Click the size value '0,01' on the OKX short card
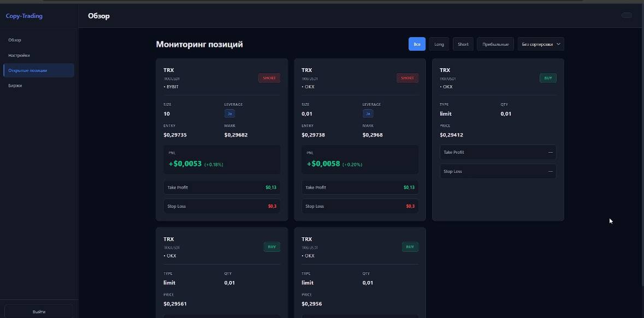Image resolution: width=644 pixels, height=318 pixels. (x=307, y=113)
